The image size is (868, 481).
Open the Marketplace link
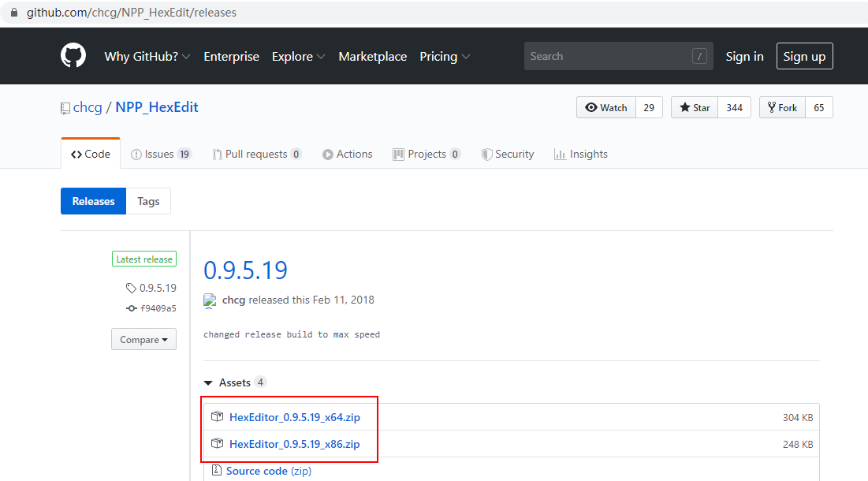coord(373,57)
